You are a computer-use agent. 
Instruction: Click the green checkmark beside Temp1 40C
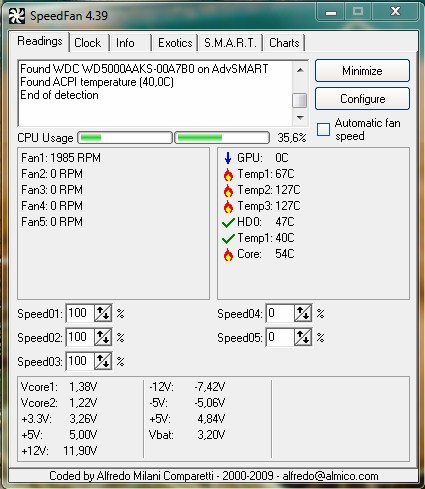tap(228, 238)
